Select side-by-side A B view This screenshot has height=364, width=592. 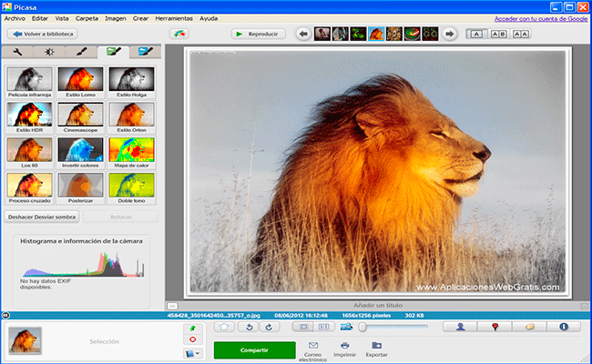pyautogui.click(x=498, y=34)
